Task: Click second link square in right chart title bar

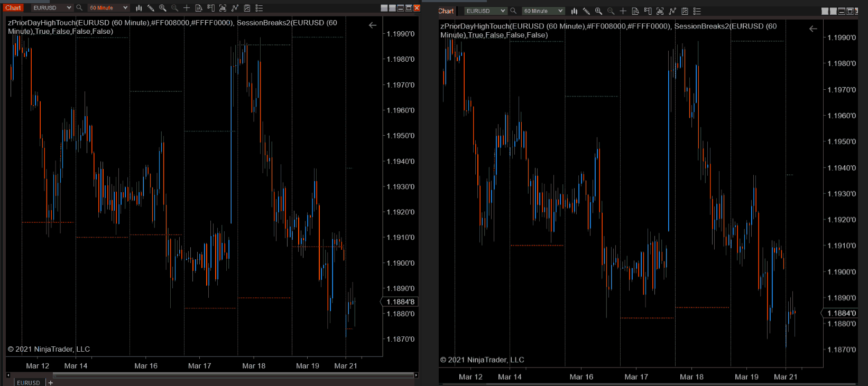Action: 833,11
